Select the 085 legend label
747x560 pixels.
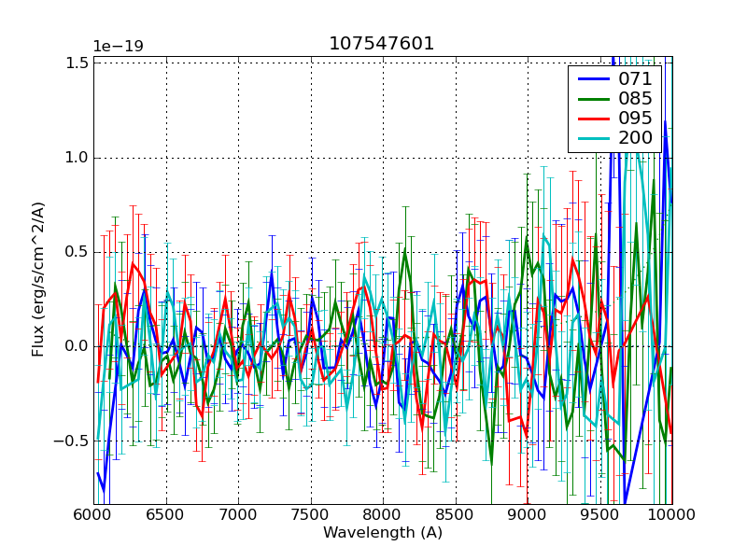(635, 98)
